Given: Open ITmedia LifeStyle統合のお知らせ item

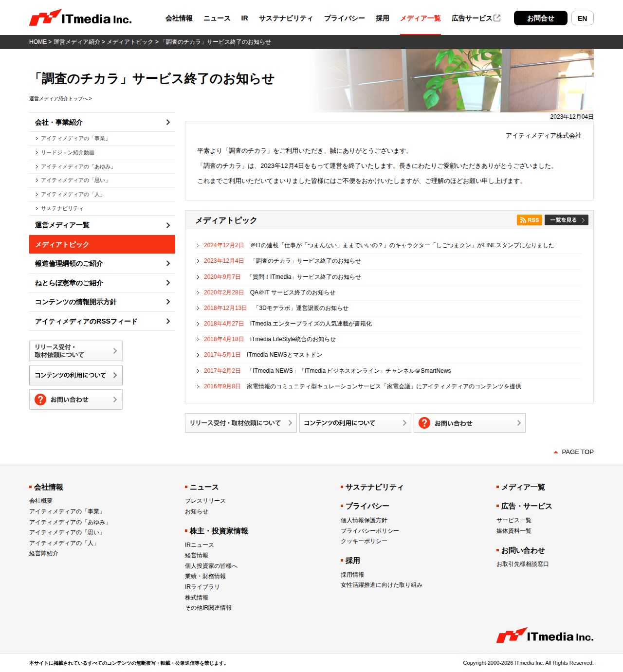Looking at the screenshot, I should 293,339.
